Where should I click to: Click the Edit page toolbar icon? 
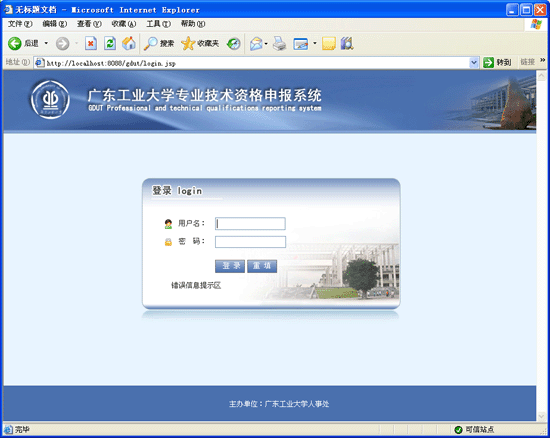pyautogui.click(x=301, y=44)
